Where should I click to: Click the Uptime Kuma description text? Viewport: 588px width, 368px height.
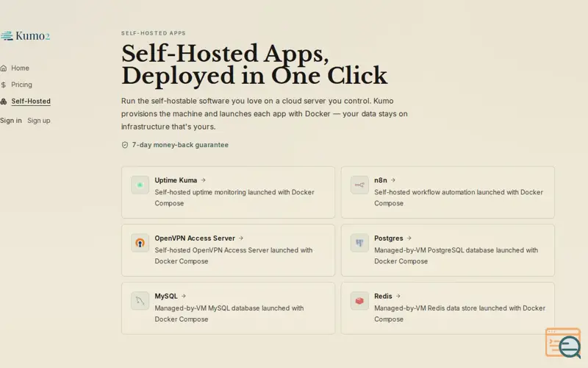point(234,197)
